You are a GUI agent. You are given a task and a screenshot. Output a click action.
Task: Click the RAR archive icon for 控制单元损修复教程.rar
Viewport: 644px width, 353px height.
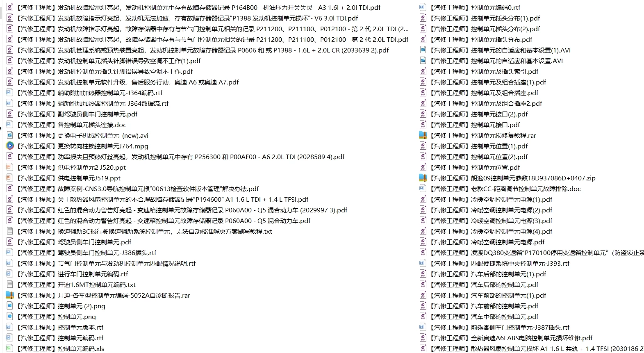pos(423,135)
